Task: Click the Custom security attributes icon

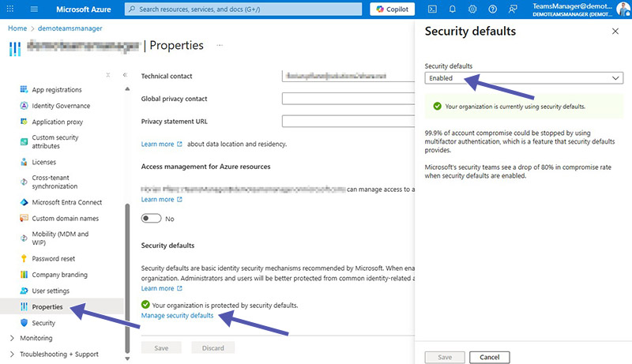Action: (24, 142)
